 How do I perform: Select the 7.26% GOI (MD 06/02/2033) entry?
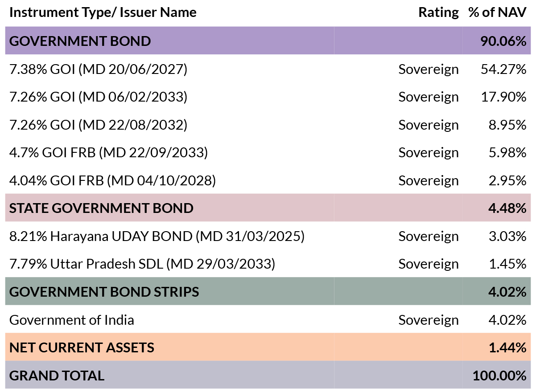(x=268, y=97)
